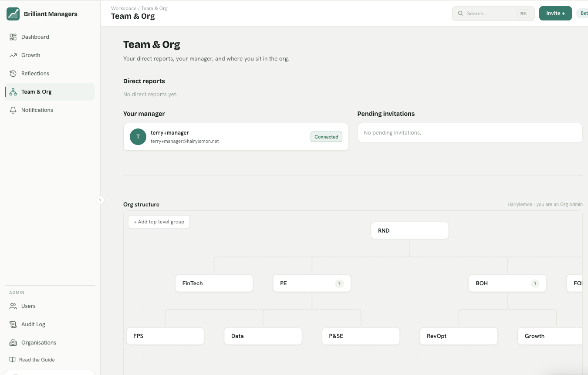Select the RND org node
The width and height of the screenshot is (588, 375).
click(x=410, y=230)
